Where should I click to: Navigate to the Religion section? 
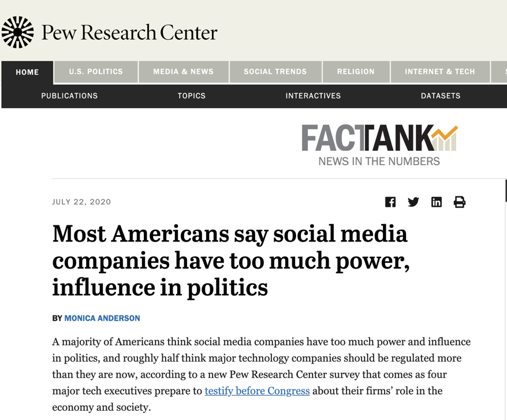[x=356, y=72]
